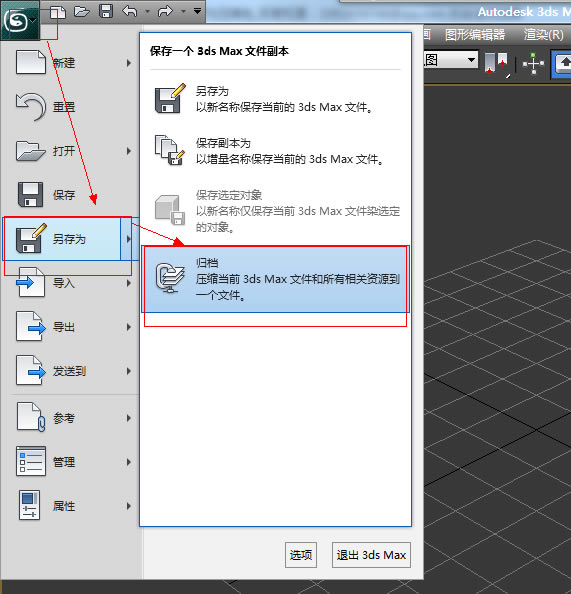Choose 保存选定对象 save selected option
This screenshot has width=571, height=594.
click(x=275, y=211)
